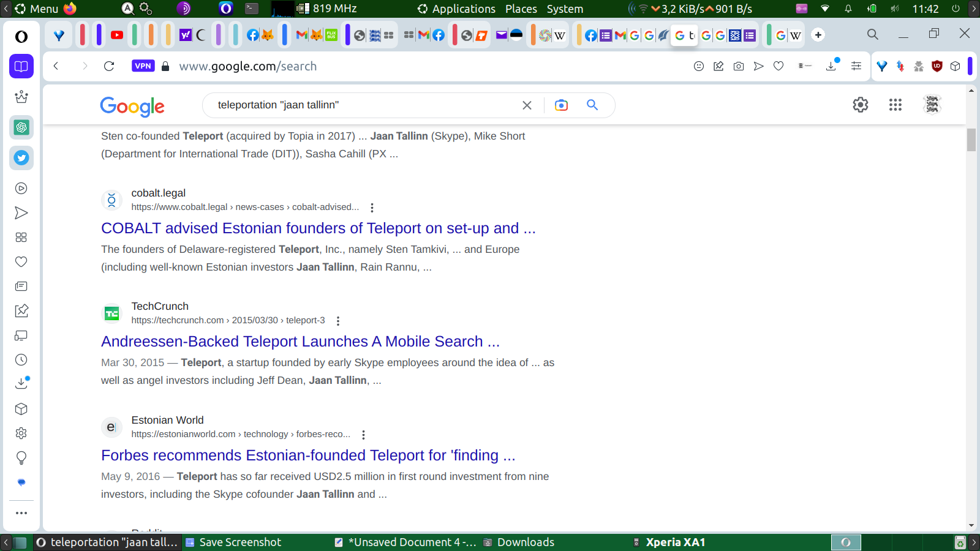This screenshot has width=980, height=551.
Task: Open the Firefox launcher in top panel
Action: (x=70, y=9)
